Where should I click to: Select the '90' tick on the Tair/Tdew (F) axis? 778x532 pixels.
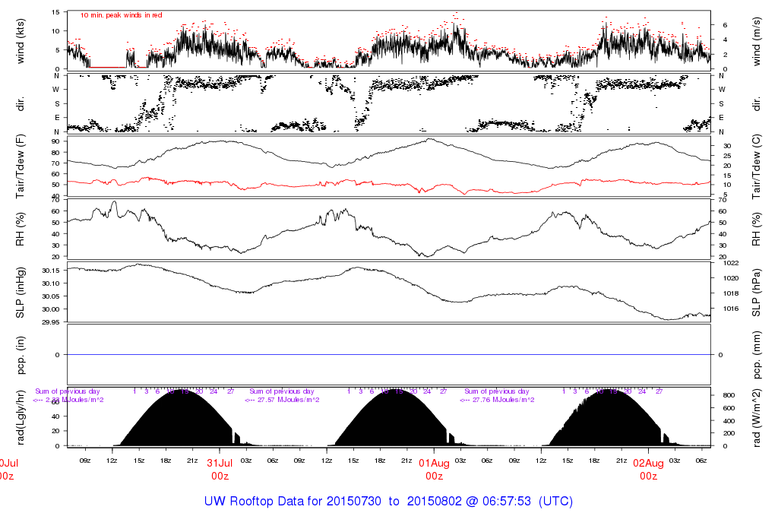tap(55, 141)
